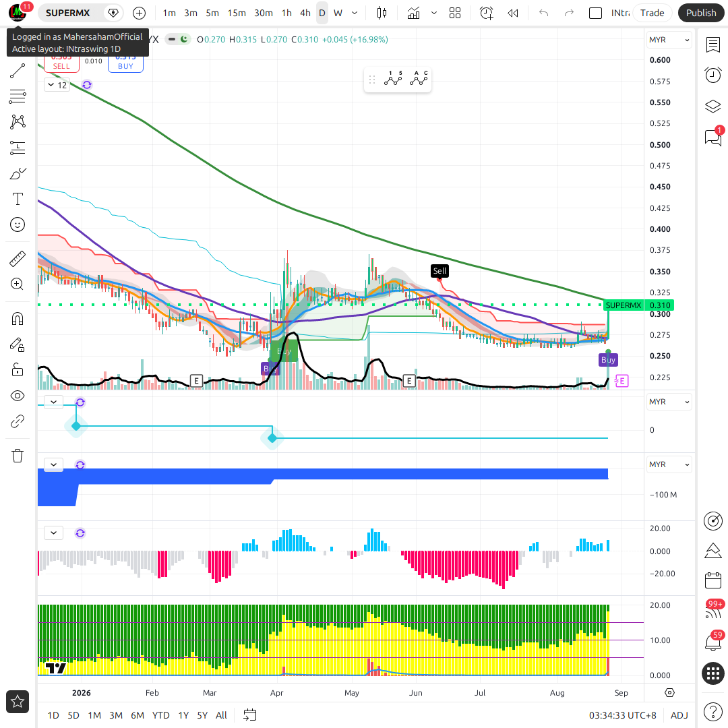The height and width of the screenshot is (728, 728).
Task: Open the candlestick chart type selector
Action: 382,13
